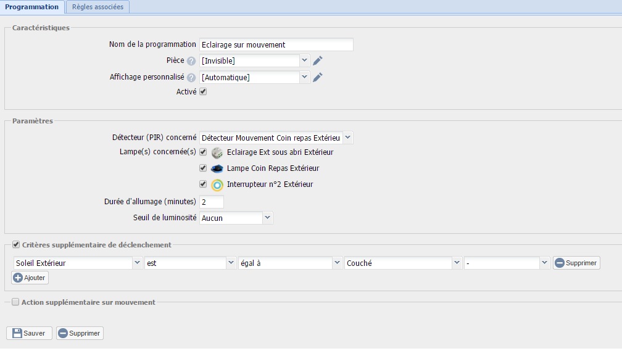Click the Ajouter plus button
The width and height of the screenshot is (622, 364).
(30, 278)
